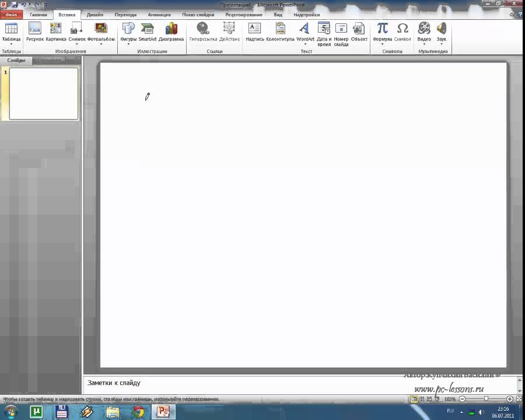525x420 pixels.
Task: Open uTorrent from the taskbar
Action: coord(36,412)
